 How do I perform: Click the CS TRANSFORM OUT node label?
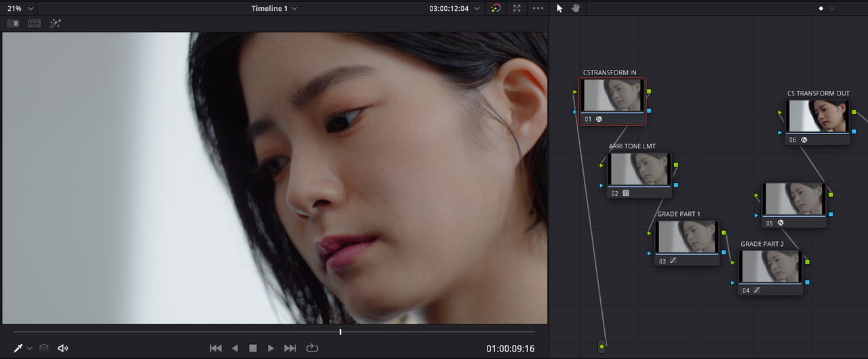(x=818, y=93)
